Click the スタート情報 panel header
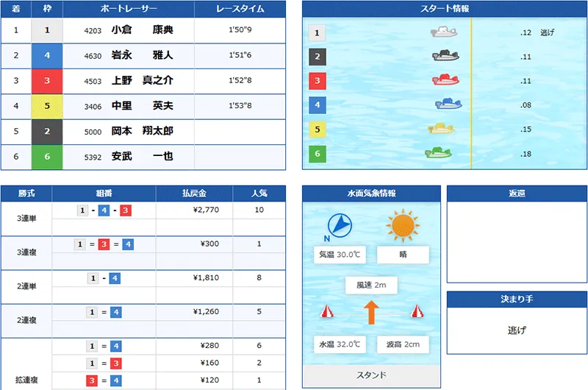588x390 pixels. pos(441,8)
